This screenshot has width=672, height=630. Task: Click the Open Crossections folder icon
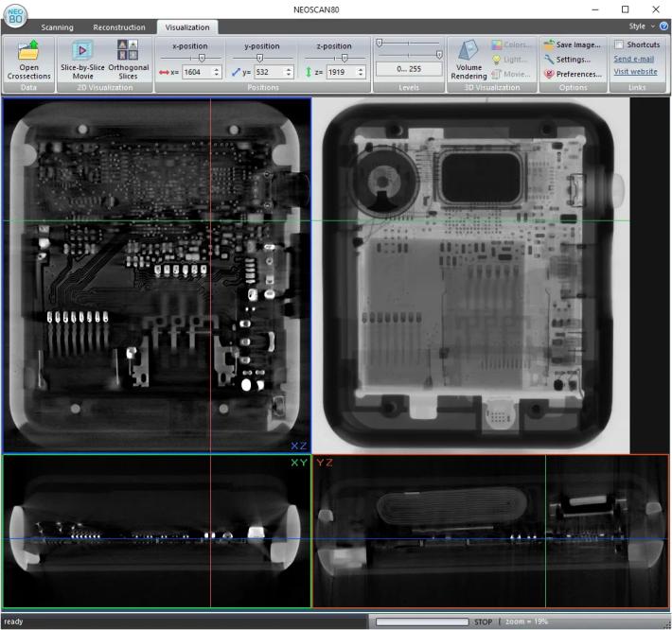[28, 50]
